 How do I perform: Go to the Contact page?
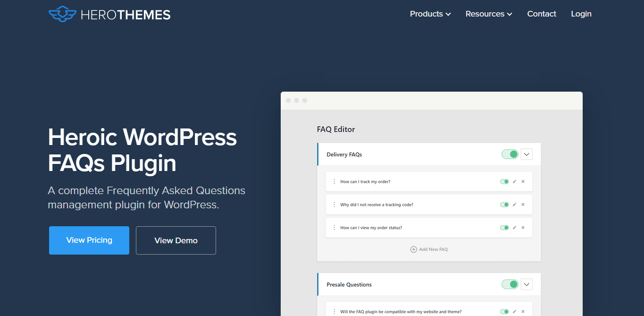tap(542, 14)
